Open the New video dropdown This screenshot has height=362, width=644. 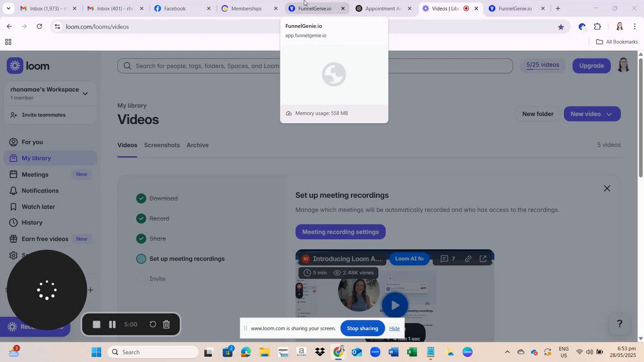tap(592, 114)
